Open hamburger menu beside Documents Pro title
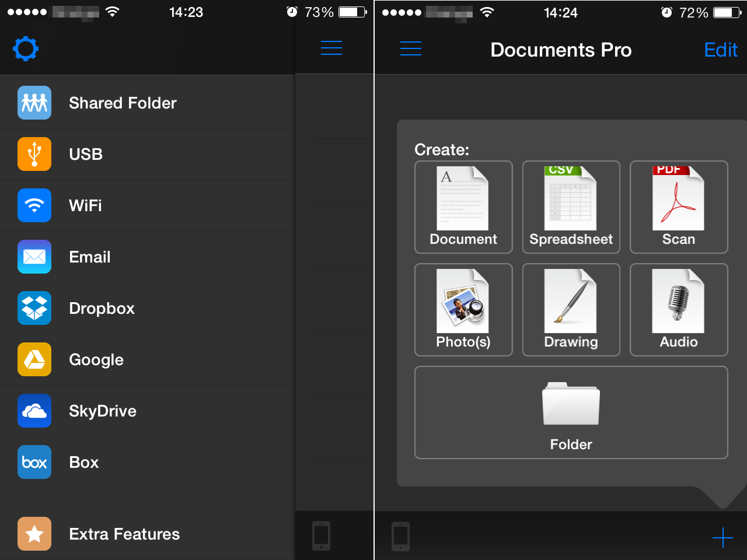Screen dimensions: 747x560 click(411, 48)
